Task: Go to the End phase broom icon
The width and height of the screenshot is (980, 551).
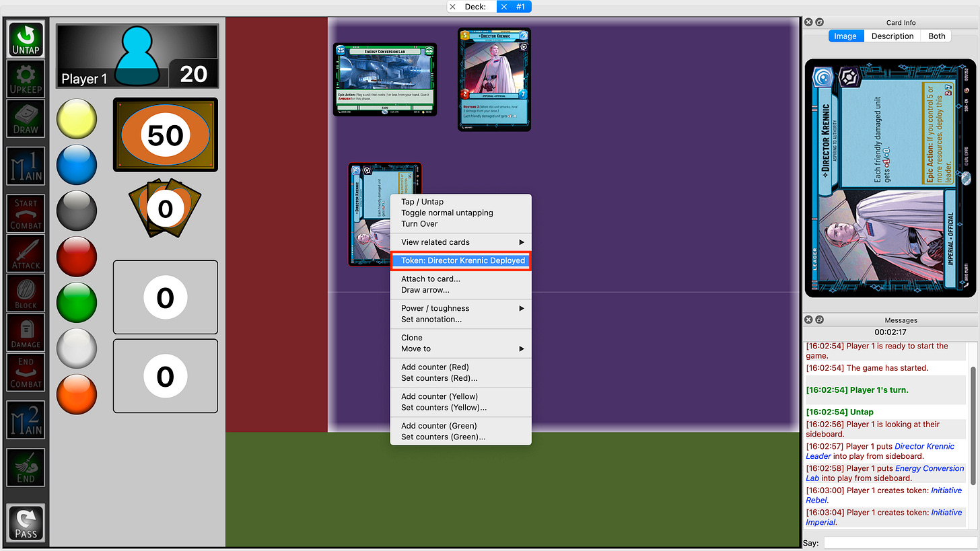Action: pos(26,467)
